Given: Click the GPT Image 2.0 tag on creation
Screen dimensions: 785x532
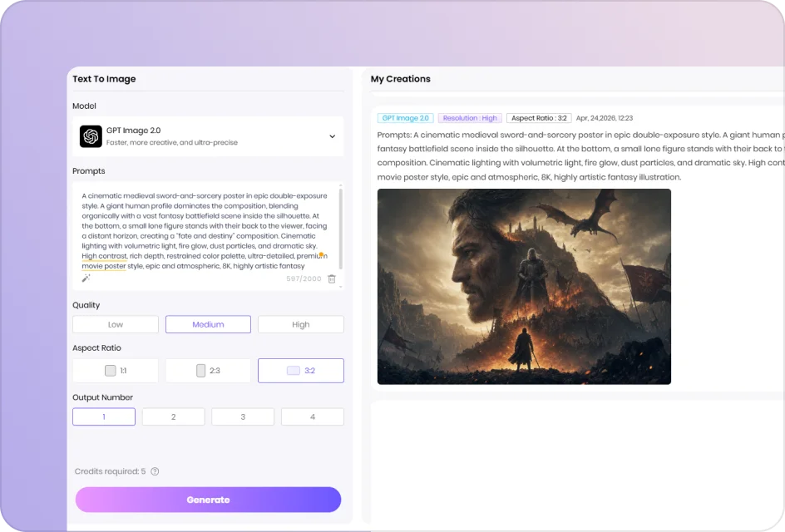Looking at the screenshot, I should coord(406,118).
